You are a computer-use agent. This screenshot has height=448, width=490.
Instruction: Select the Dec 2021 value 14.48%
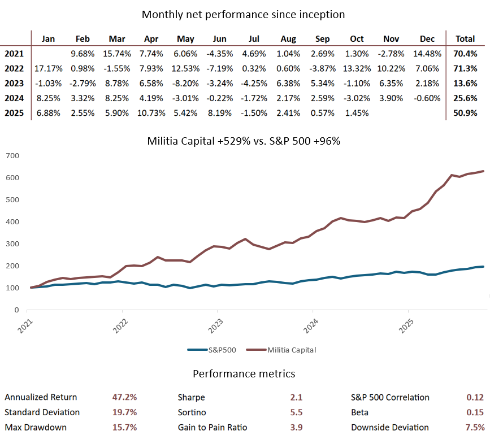tap(427, 54)
